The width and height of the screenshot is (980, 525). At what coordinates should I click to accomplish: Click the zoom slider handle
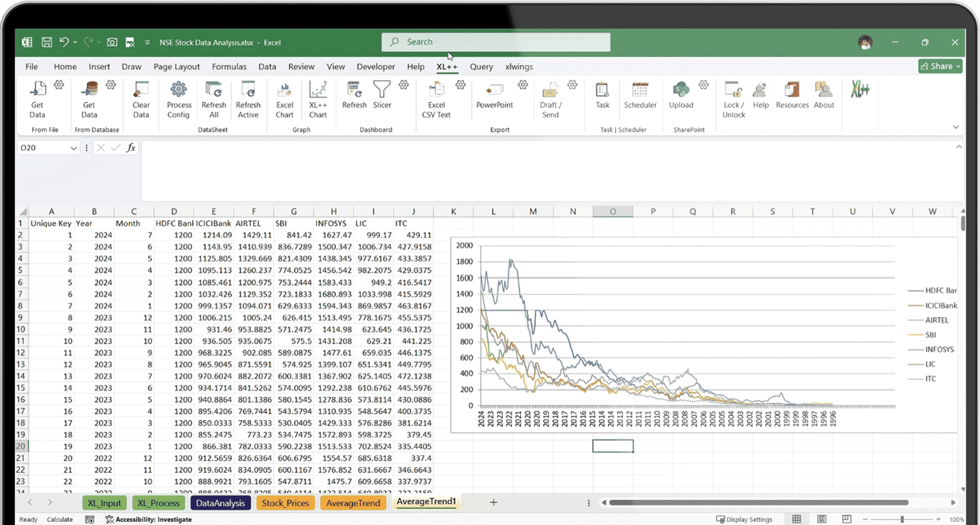pyautogui.click(x=902, y=519)
